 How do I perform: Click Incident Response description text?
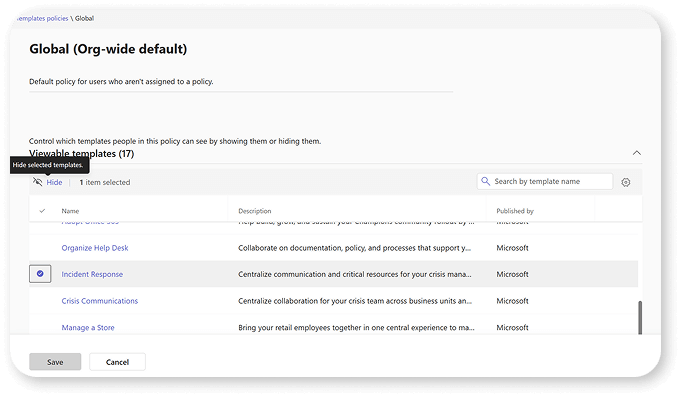coord(354,275)
